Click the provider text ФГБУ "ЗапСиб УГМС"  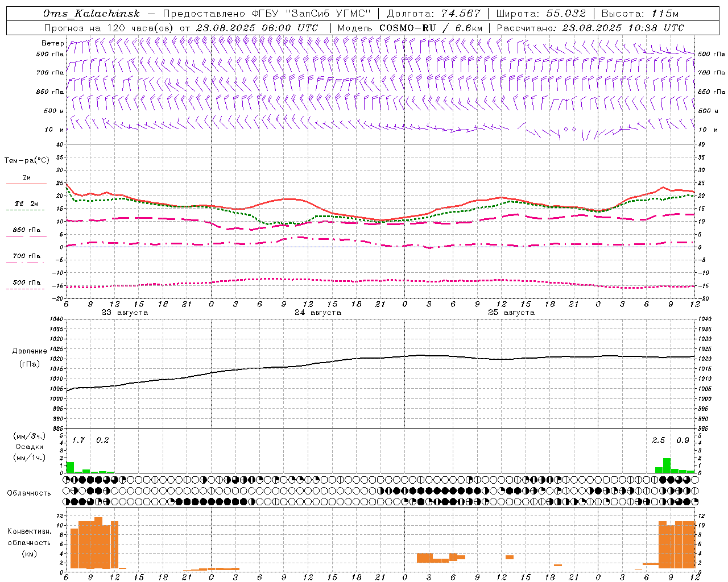pyautogui.click(x=311, y=14)
